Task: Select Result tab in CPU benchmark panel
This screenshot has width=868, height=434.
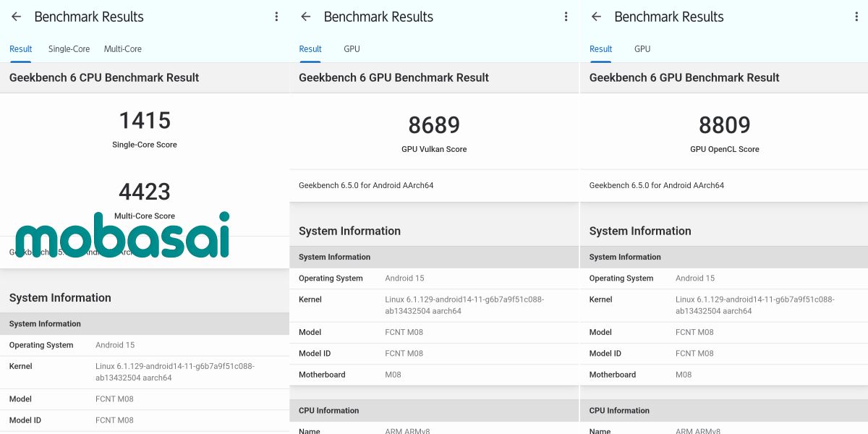Action: click(20, 49)
